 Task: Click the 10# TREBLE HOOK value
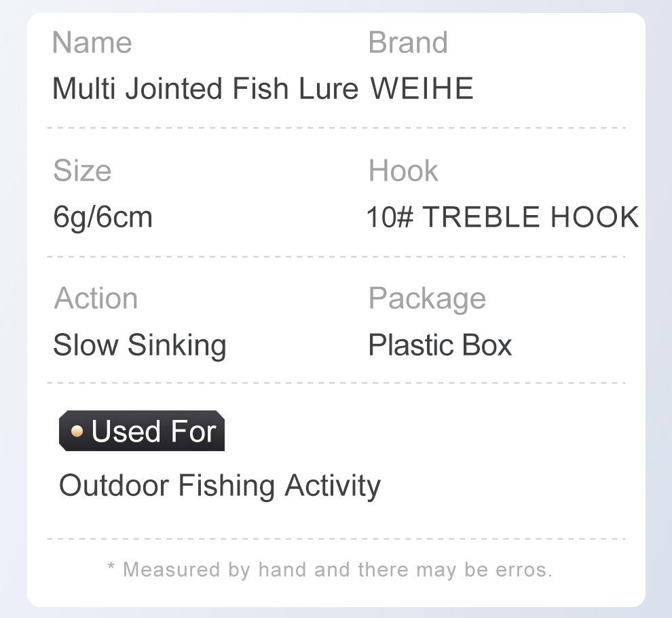coord(502,218)
